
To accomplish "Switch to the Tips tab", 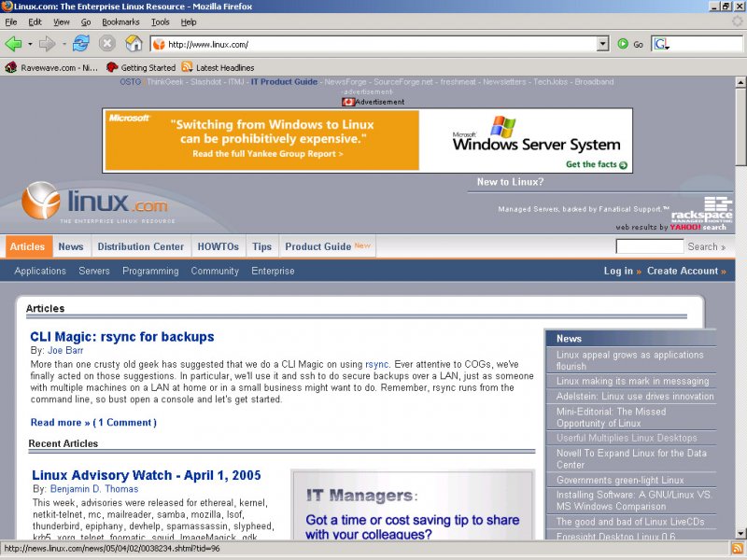I will tap(262, 246).
